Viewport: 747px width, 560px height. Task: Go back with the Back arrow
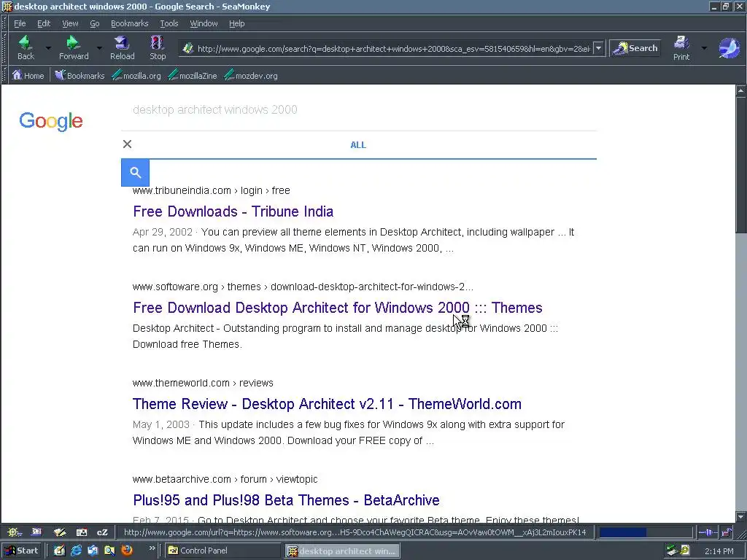pyautogui.click(x=26, y=47)
